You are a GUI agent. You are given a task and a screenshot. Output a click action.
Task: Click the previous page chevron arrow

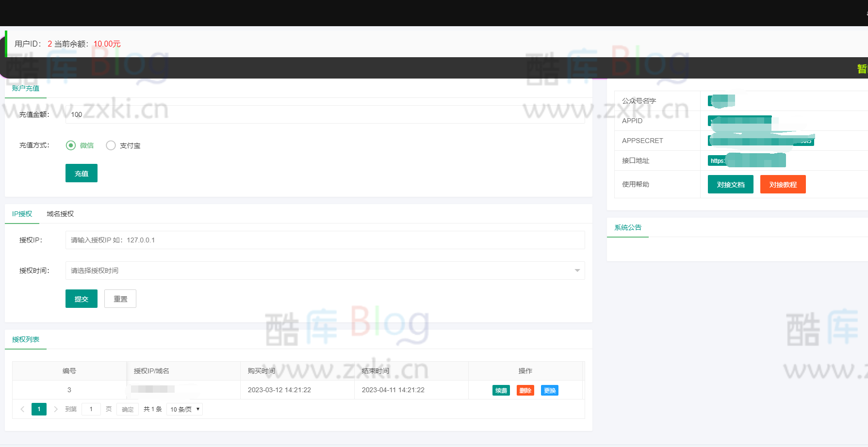click(x=22, y=409)
